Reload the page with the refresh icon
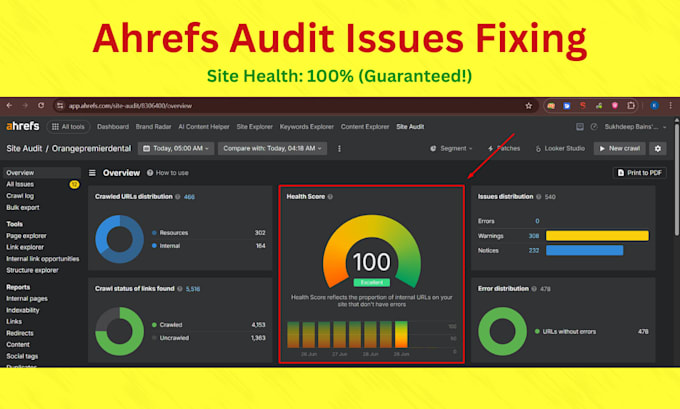This screenshot has height=409, width=680. click(x=41, y=105)
